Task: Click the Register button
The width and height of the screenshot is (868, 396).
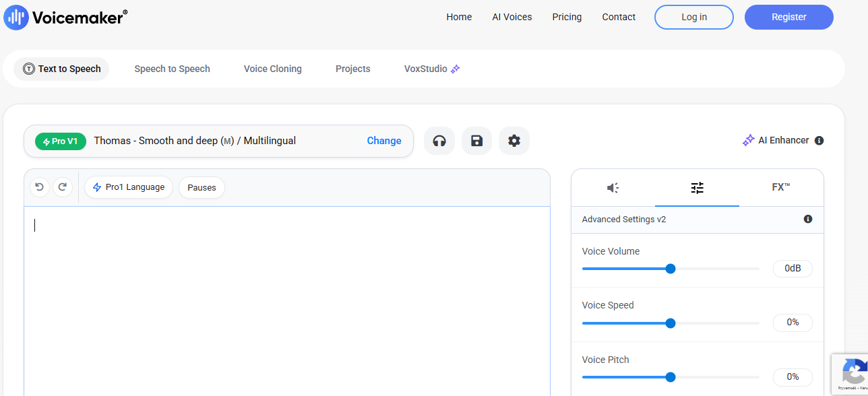Action: (788, 18)
